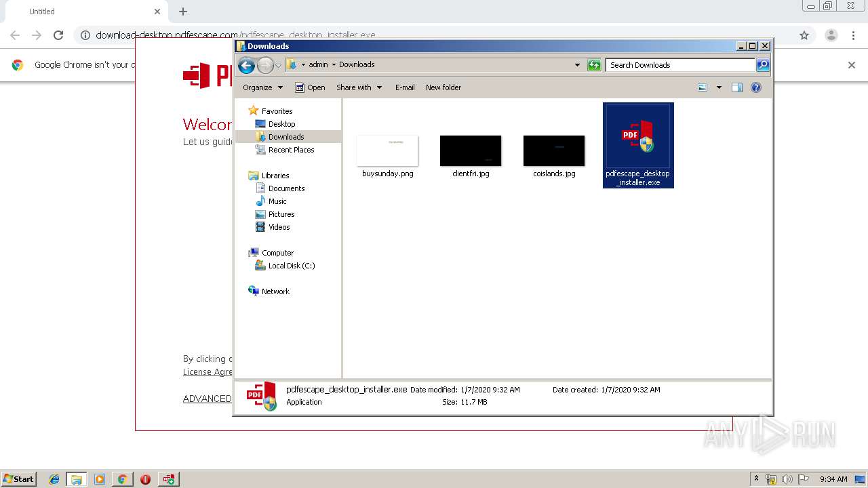The image size is (868, 488).
Task: Bookmark this page with the star
Action: [804, 35]
